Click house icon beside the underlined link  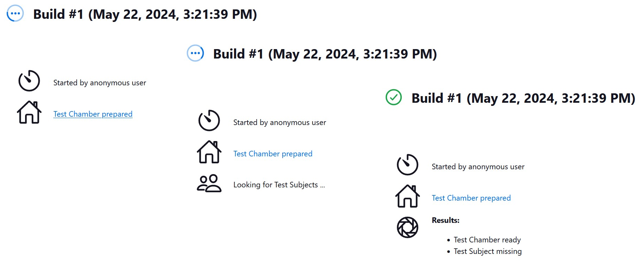[x=29, y=112]
